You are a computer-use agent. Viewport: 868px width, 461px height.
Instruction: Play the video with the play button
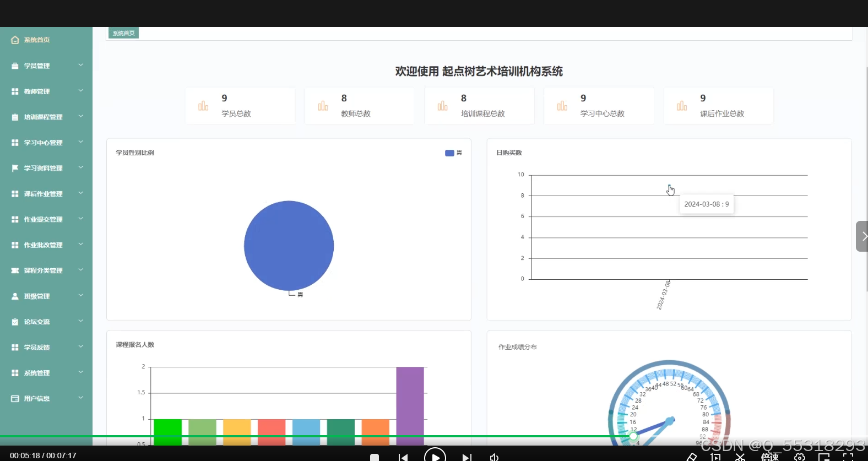tap(435, 457)
